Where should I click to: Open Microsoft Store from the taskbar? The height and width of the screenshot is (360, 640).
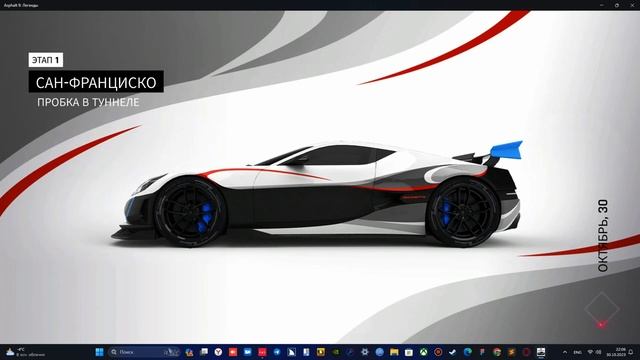point(409,352)
